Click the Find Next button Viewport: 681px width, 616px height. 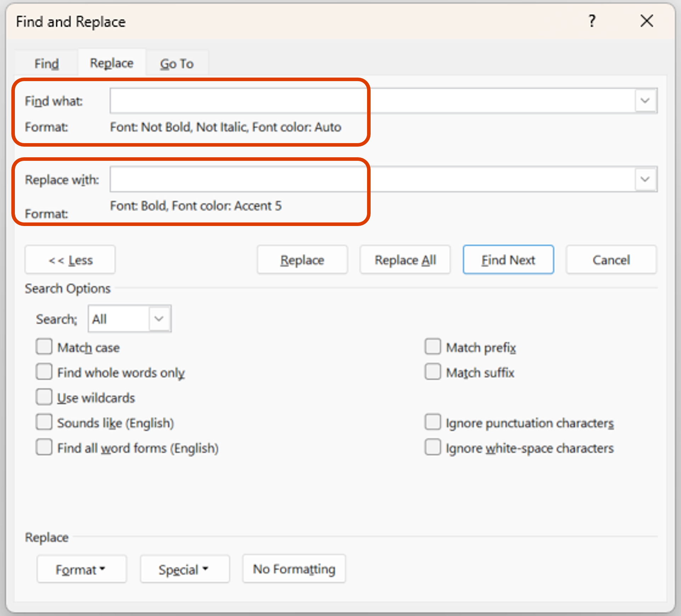pos(508,260)
